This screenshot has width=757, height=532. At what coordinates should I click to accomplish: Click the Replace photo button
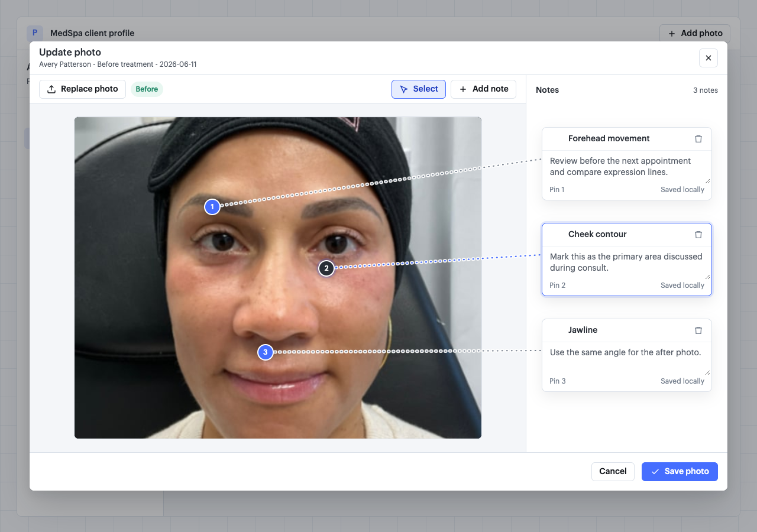(x=82, y=89)
